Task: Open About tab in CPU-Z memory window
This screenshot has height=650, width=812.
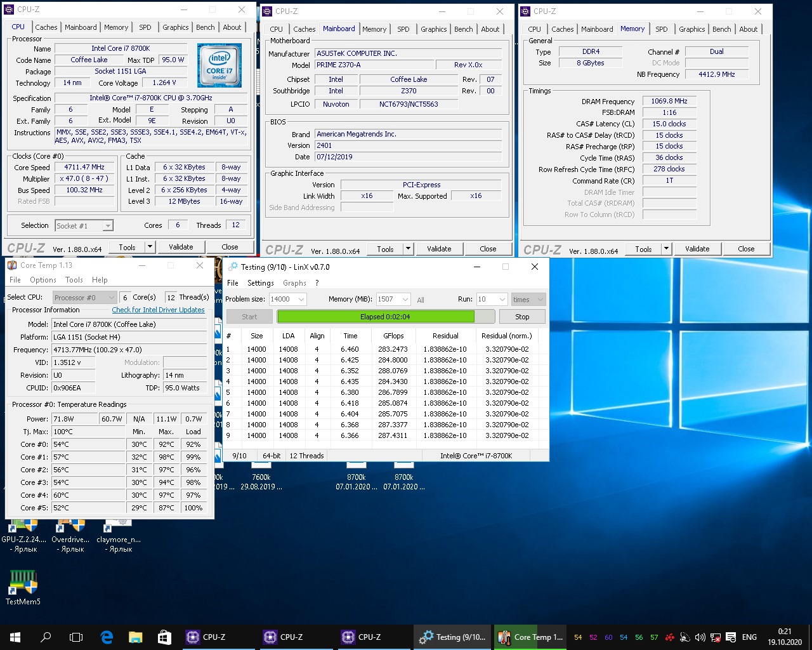Action: pos(749,29)
